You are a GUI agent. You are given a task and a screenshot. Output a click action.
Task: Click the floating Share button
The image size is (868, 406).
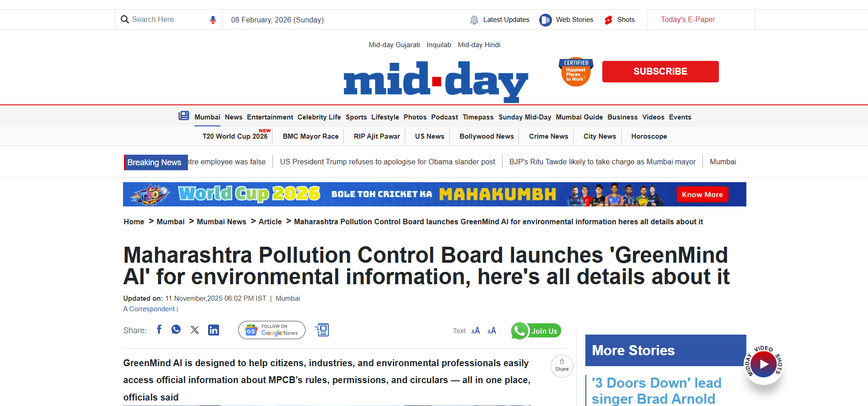pos(562,366)
